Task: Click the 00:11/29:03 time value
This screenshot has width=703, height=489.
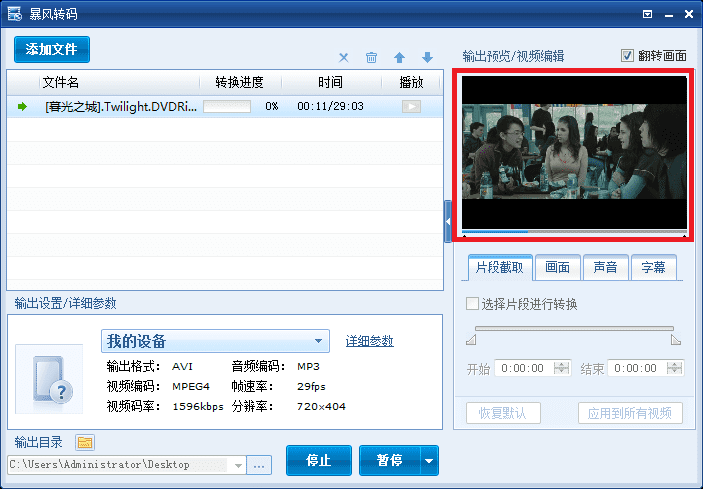Action: tap(330, 107)
